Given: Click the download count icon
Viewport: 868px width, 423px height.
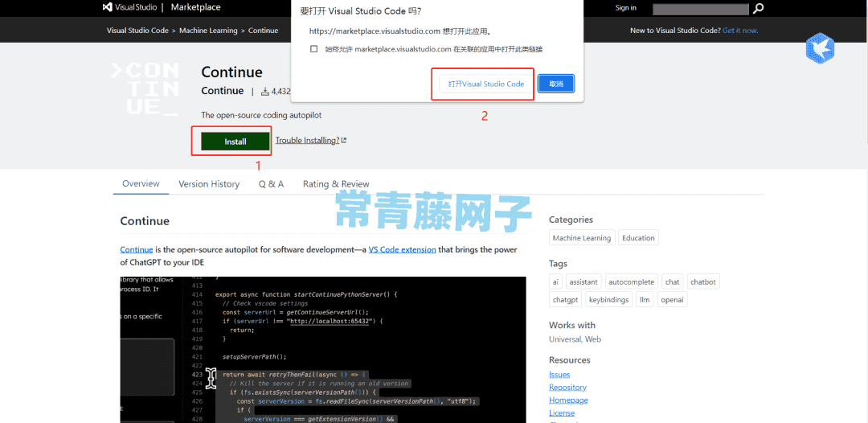Looking at the screenshot, I should [265, 92].
